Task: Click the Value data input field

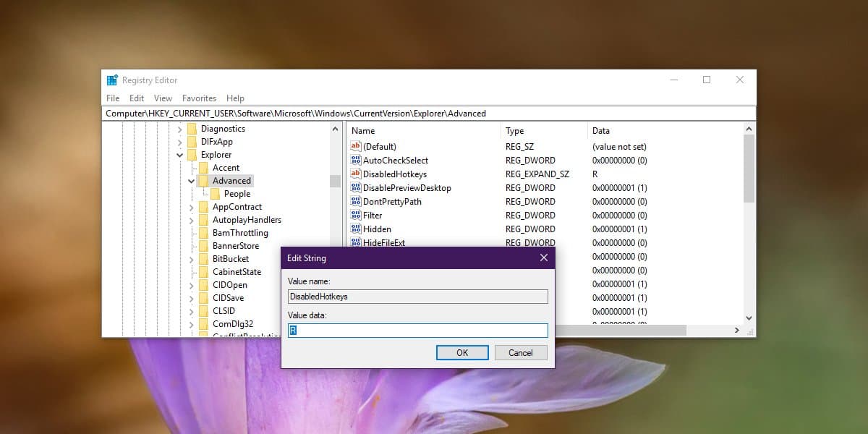Action: coord(418,331)
